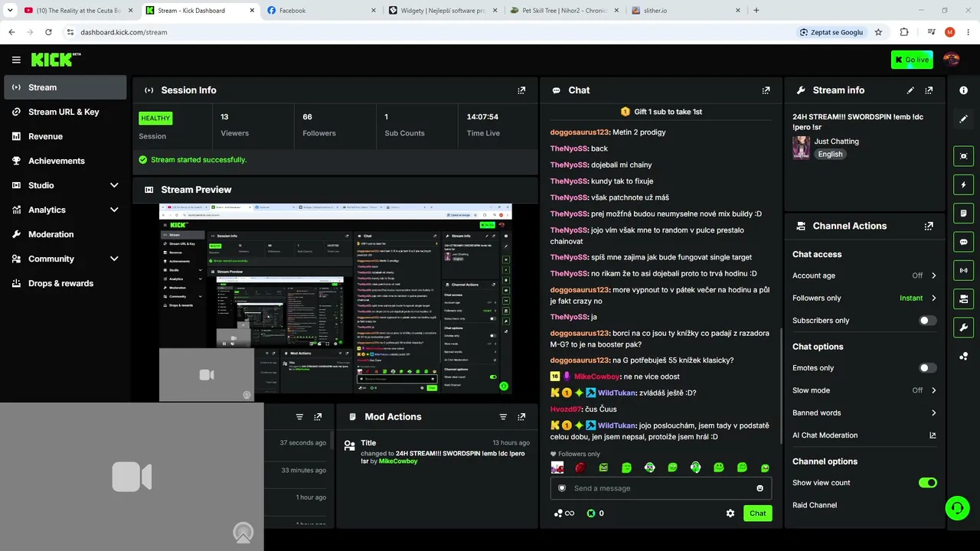Open the Achievements page
This screenshot has width=980, height=551.
point(65,161)
